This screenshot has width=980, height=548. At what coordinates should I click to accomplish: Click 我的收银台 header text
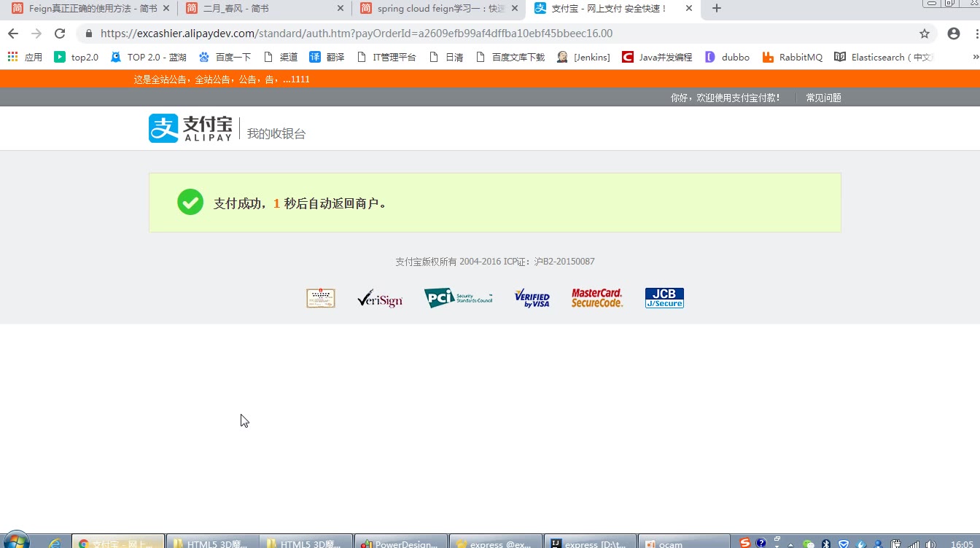[x=276, y=133]
